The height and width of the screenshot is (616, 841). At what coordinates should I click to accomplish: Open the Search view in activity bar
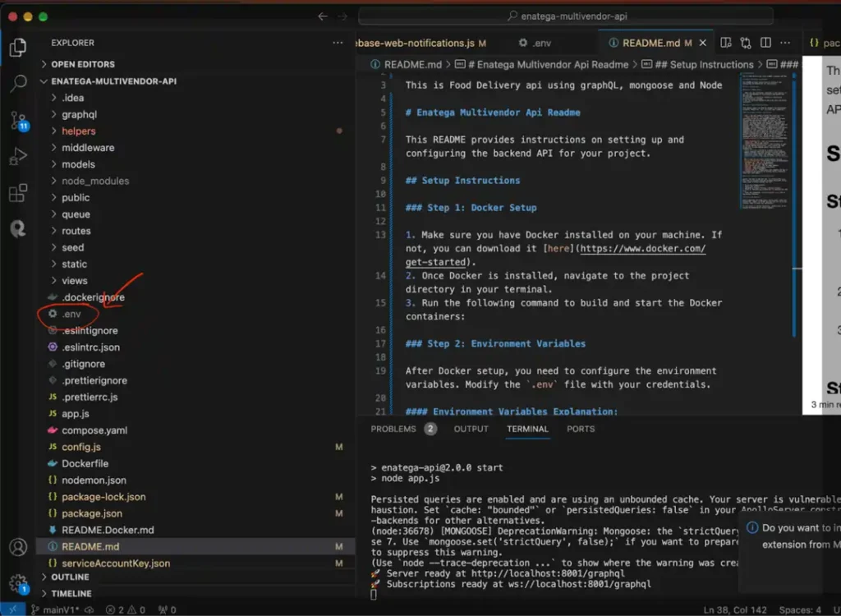pyautogui.click(x=18, y=83)
